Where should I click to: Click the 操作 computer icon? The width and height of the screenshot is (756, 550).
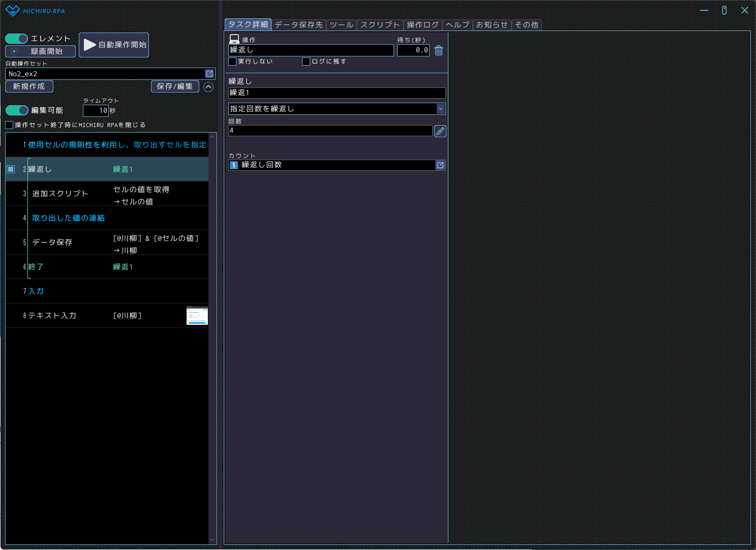234,39
